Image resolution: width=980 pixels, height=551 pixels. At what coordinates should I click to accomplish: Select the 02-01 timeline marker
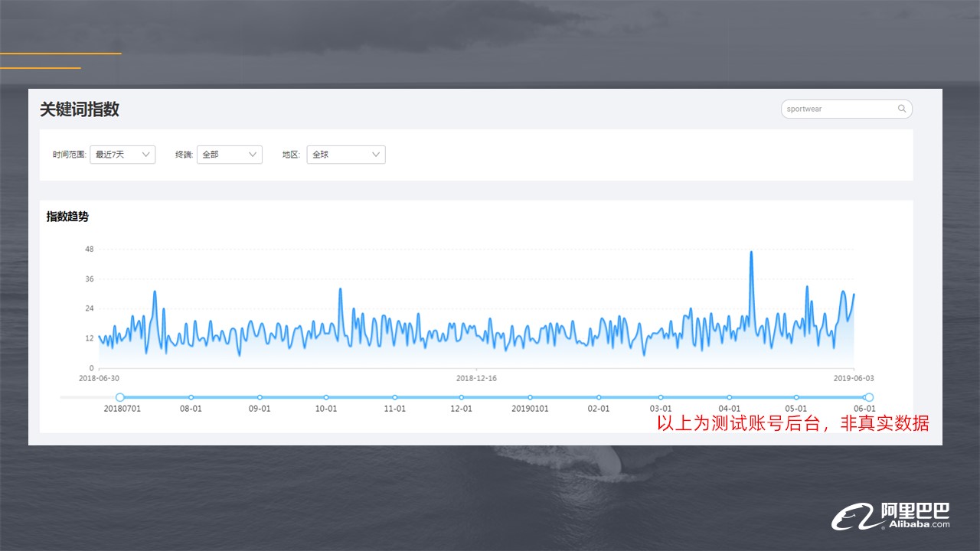pyautogui.click(x=599, y=397)
